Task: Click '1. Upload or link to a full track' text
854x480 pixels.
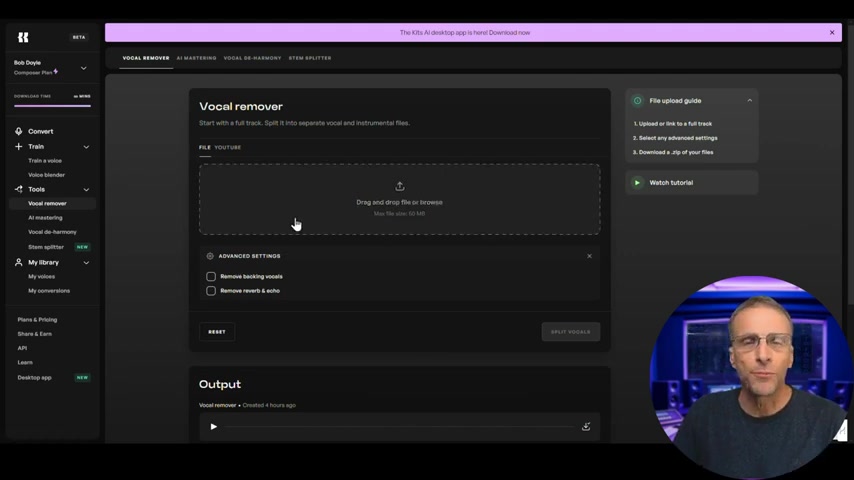Action: [x=673, y=124]
